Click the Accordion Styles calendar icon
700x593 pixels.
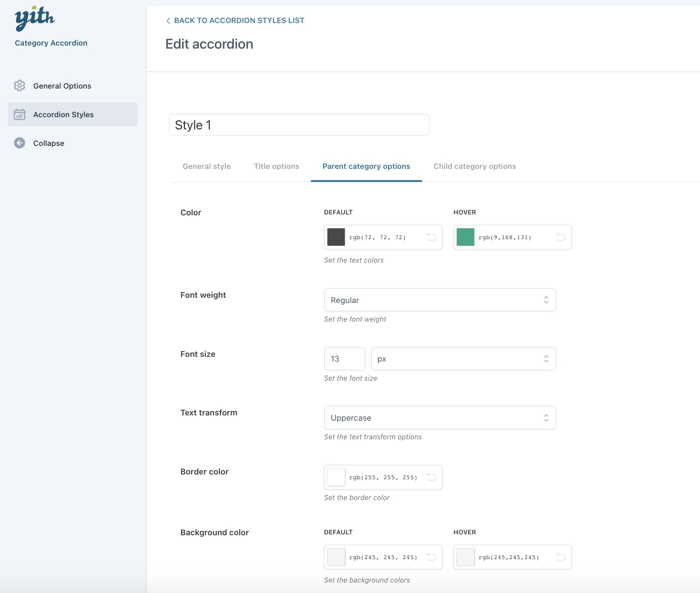pos(20,114)
